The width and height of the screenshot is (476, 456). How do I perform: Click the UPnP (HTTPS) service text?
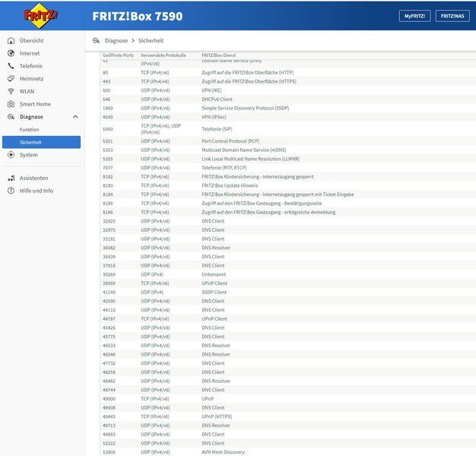(217, 416)
